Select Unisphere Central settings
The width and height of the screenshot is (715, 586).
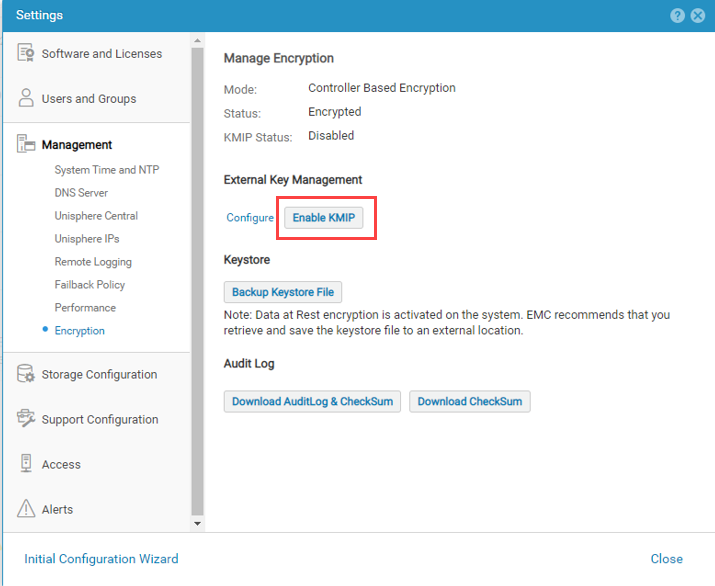click(96, 216)
